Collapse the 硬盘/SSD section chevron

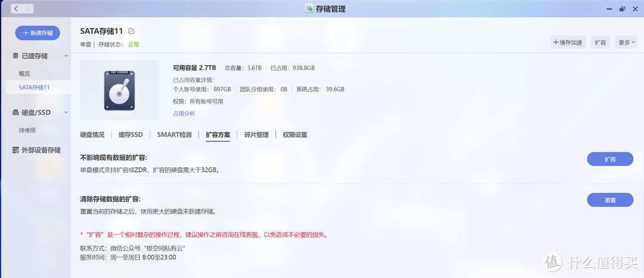pos(66,112)
